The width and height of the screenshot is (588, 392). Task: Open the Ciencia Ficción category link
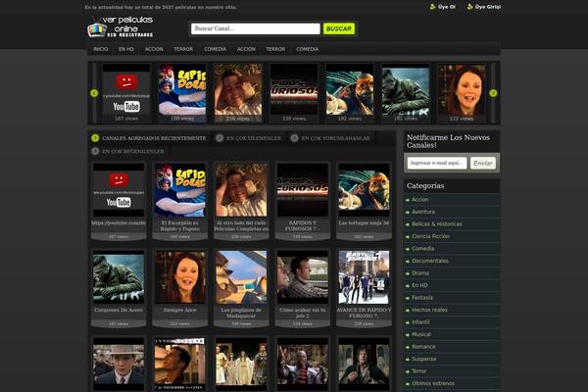(430, 236)
